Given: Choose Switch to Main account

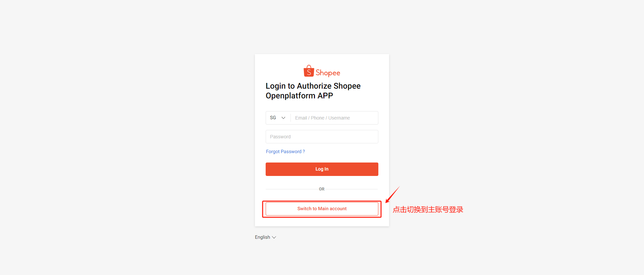Looking at the screenshot, I should tap(322, 209).
